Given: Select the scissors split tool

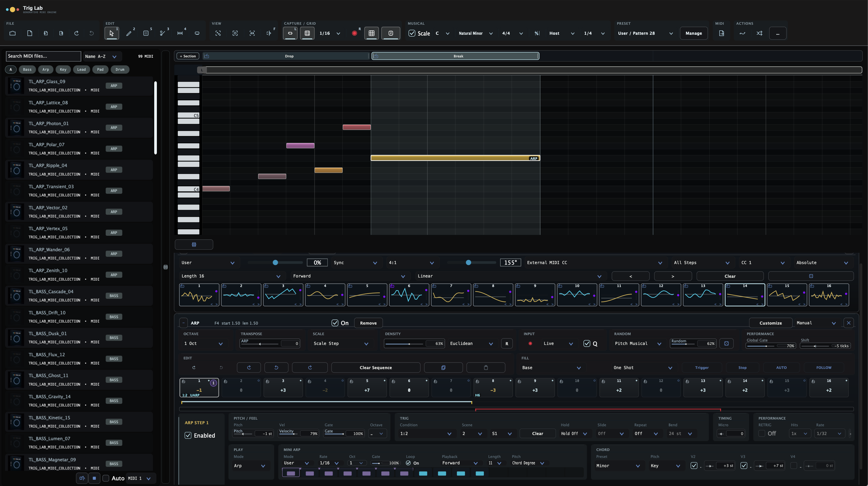Looking at the screenshot, I should click(x=163, y=33).
